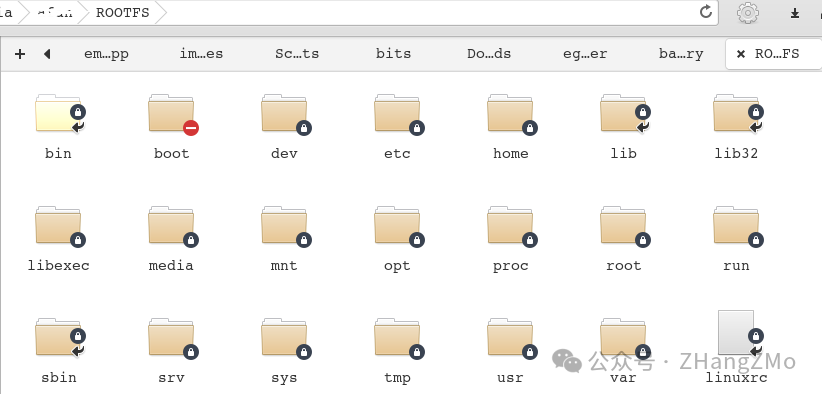Viewport: 822px width, 394px height.
Task: Click the libexec folder name label
Action: pos(59,266)
